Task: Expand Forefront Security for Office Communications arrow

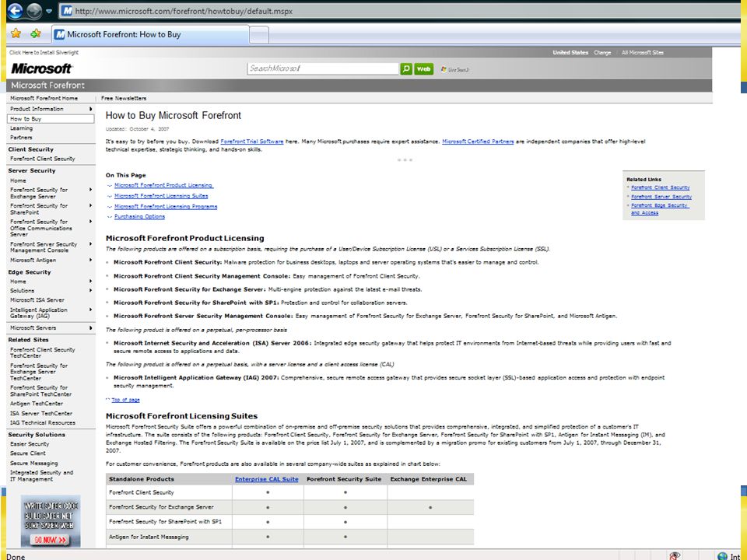Action: point(90,222)
